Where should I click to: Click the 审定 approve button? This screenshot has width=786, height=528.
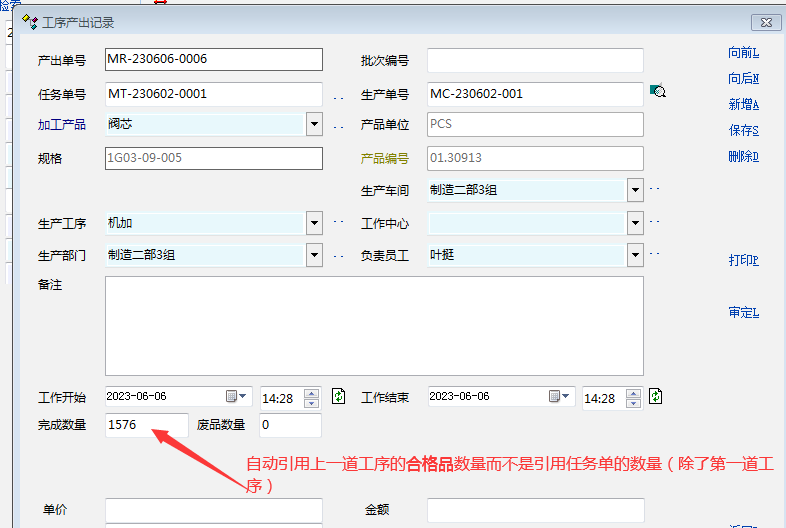click(x=743, y=312)
